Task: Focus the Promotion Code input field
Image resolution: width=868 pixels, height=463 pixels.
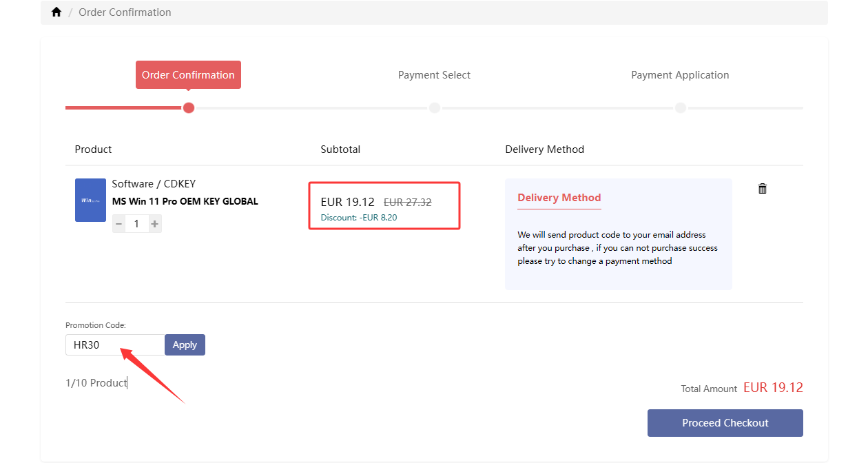Action: click(x=115, y=345)
